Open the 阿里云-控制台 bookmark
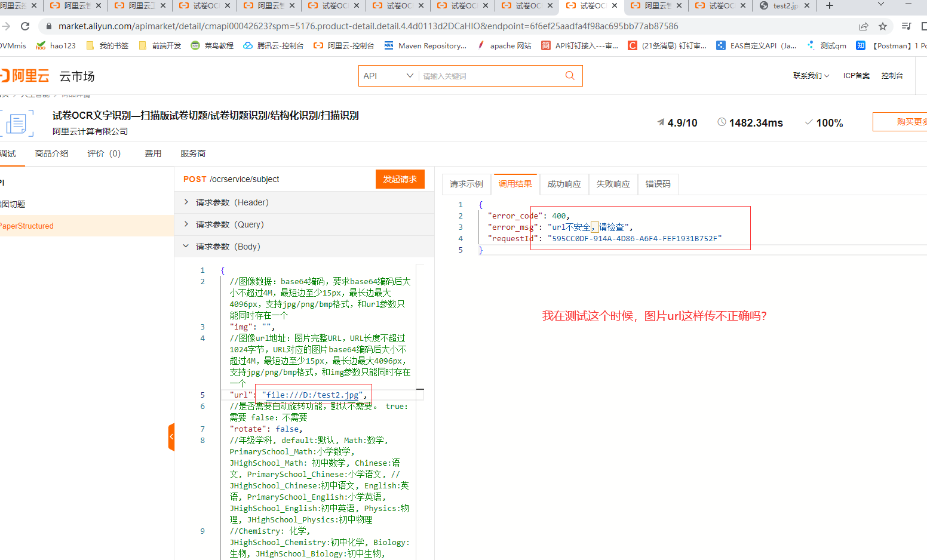This screenshot has width=927, height=560. [344, 45]
